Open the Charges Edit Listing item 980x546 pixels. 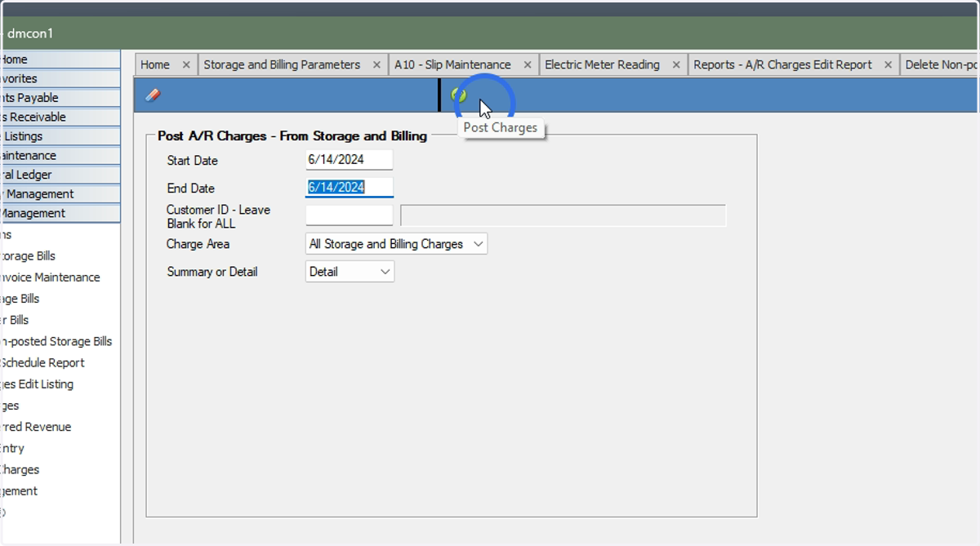tap(37, 384)
